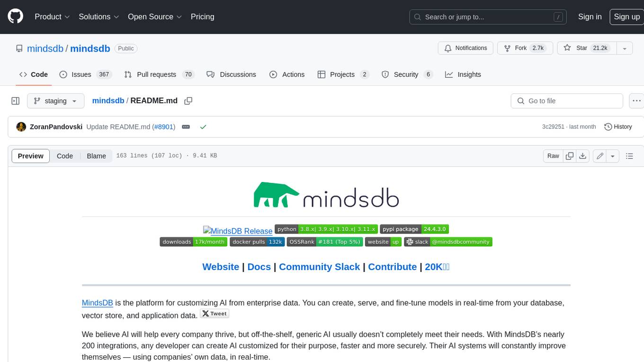Expand the Solutions menu

(x=98, y=17)
